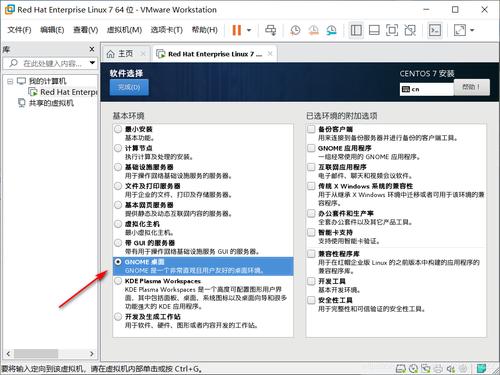Enter full screen mode icon
Viewport: 500px width, 375px height.
392,30
